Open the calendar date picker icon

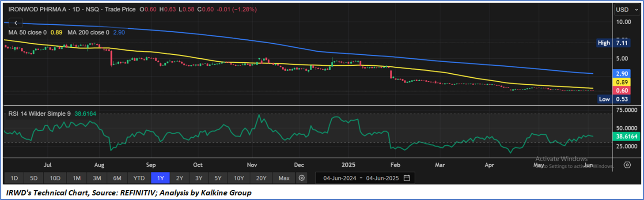[x=407, y=178]
